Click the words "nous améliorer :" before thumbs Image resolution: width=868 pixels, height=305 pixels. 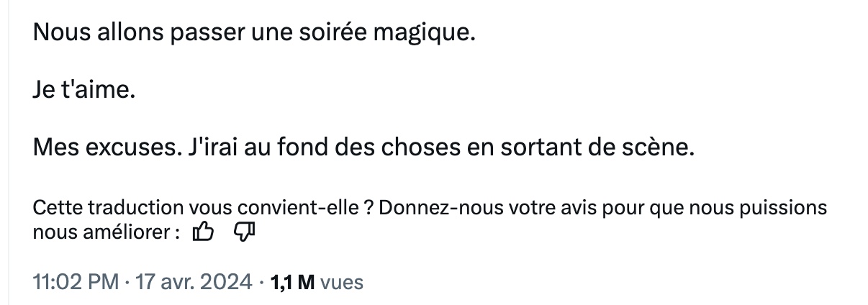pos(107,232)
